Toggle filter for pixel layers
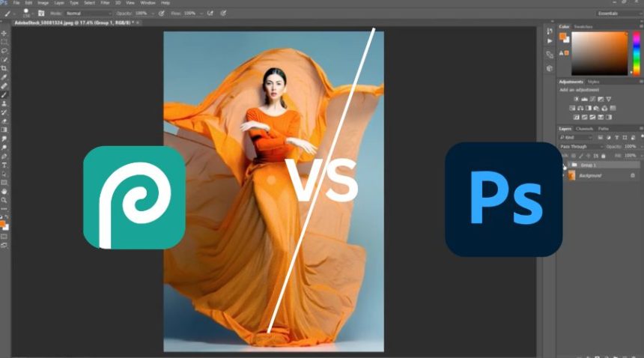644x358 pixels. 601,138
